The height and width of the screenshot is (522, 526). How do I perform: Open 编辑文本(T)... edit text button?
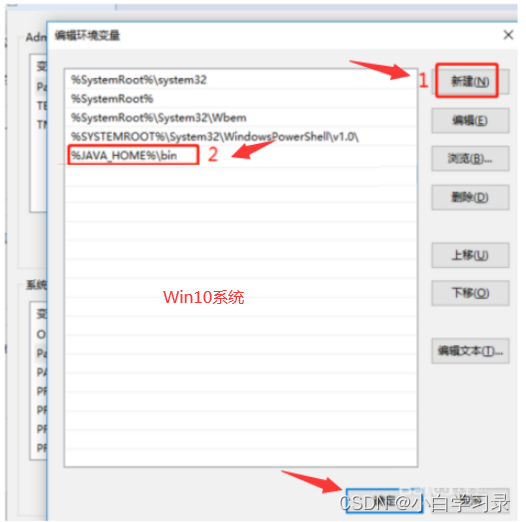pos(470,351)
